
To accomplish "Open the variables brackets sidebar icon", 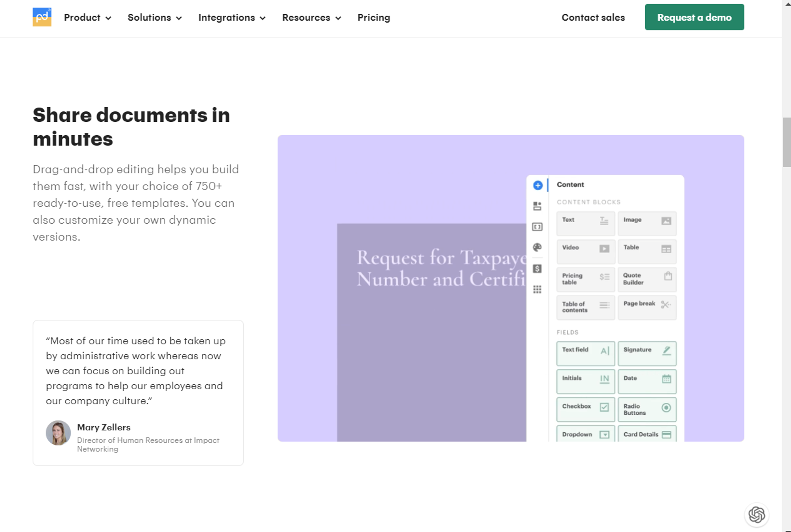I will coord(537,226).
